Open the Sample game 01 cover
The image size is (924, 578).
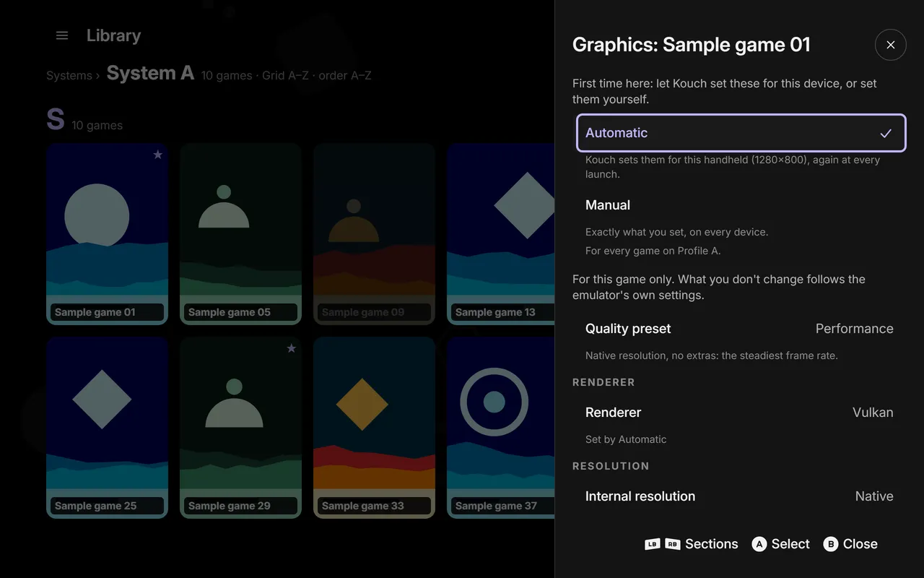tap(108, 234)
